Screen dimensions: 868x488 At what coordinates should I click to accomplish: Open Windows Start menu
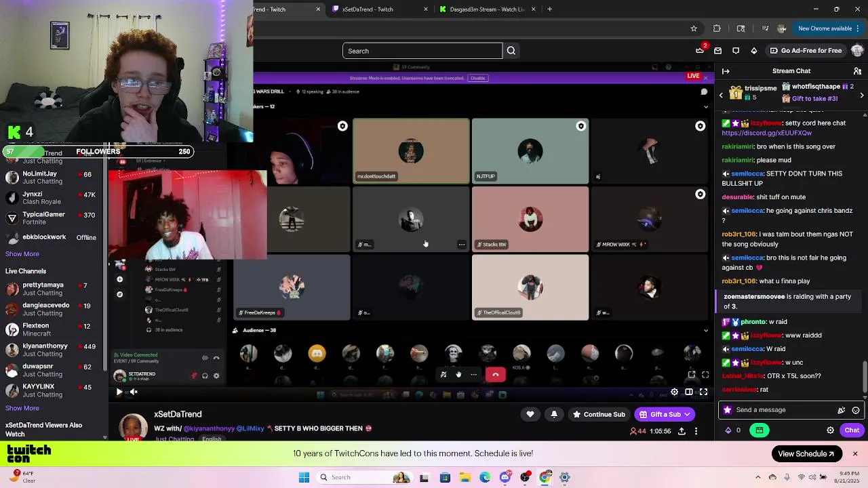click(304, 478)
